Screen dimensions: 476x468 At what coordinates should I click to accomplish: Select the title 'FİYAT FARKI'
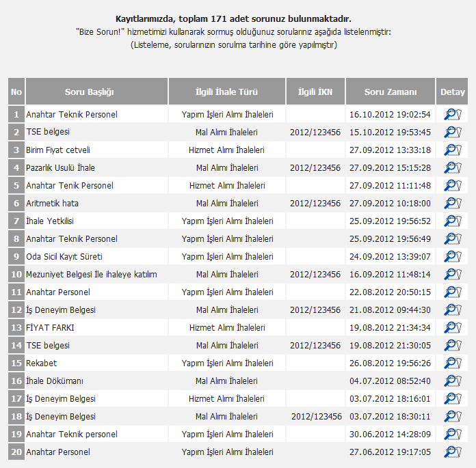click(x=50, y=327)
